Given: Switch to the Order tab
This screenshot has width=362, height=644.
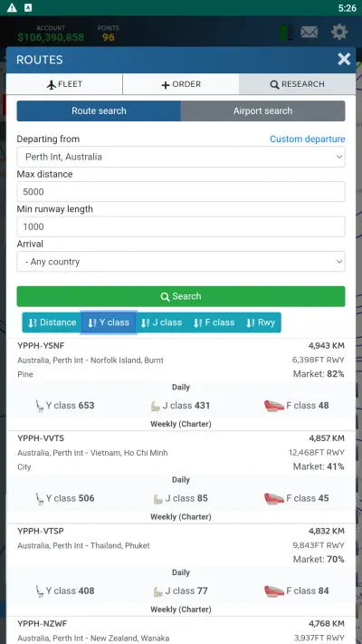Looking at the screenshot, I should [x=181, y=84].
